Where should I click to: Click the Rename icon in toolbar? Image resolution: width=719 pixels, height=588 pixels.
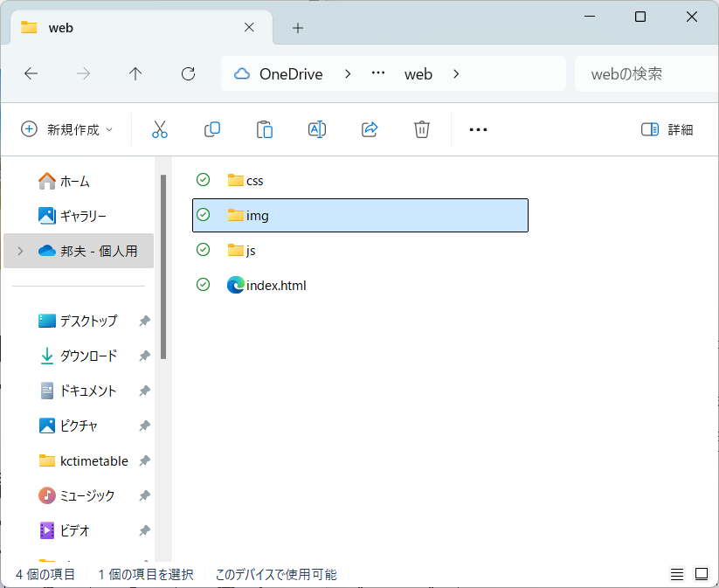coord(316,129)
